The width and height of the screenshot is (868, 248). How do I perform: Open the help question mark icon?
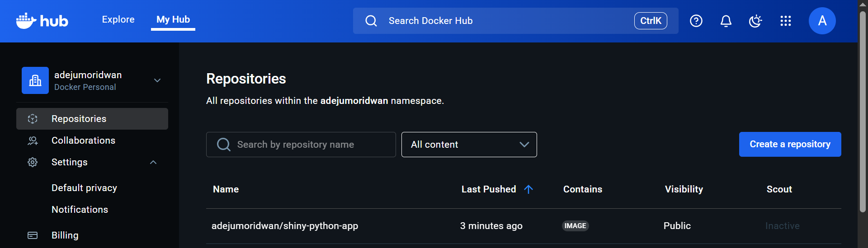[x=696, y=21]
